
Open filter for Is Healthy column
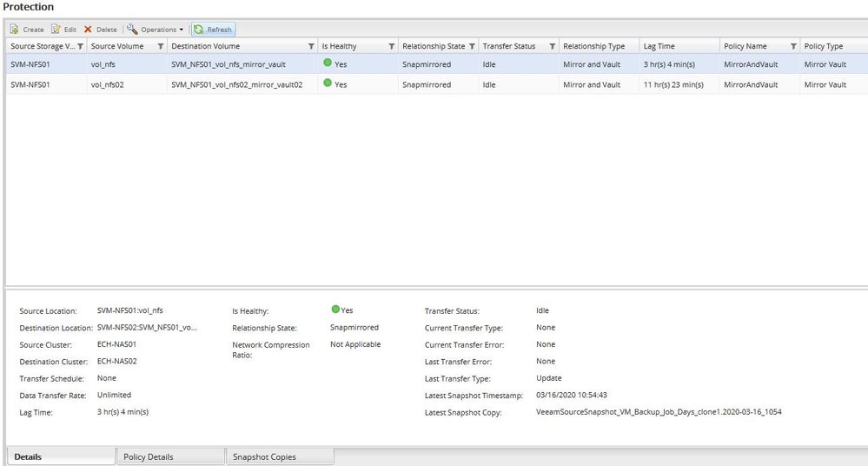391,46
